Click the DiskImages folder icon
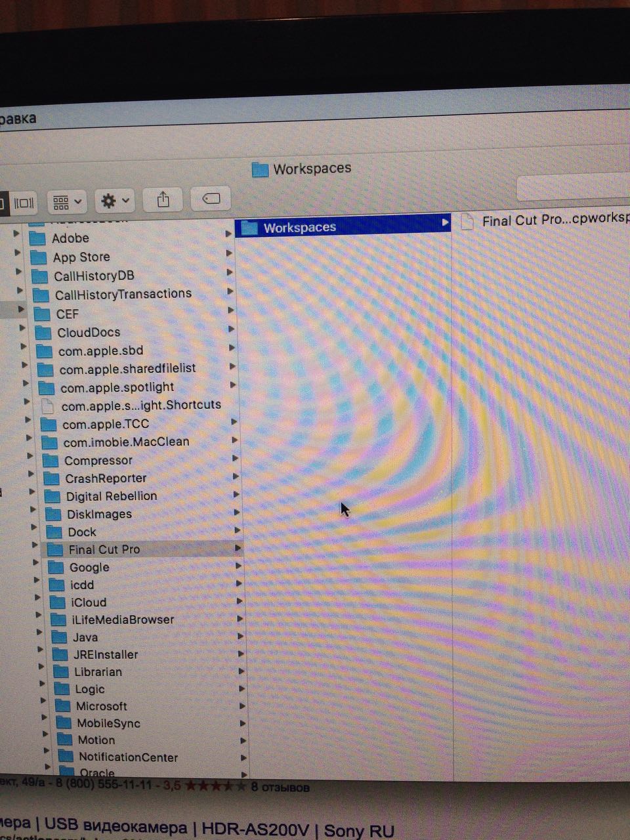This screenshot has height=840, width=630. point(54,514)
